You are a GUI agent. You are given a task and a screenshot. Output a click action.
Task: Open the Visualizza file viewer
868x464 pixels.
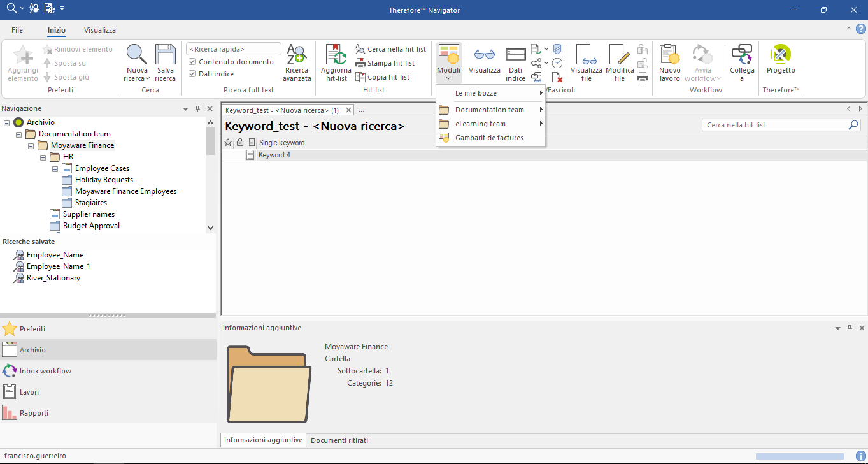pyautogui.click(x=585, y=62)
